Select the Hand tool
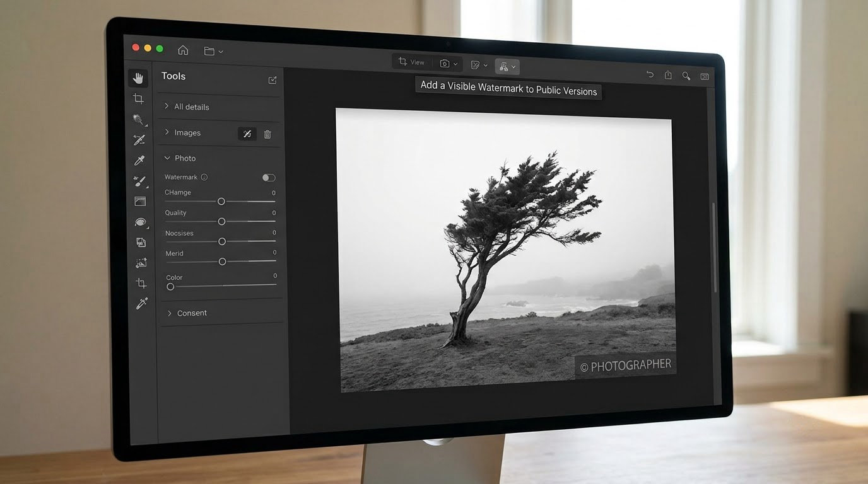This screenshot has width=868, height=484. [138, 78]
